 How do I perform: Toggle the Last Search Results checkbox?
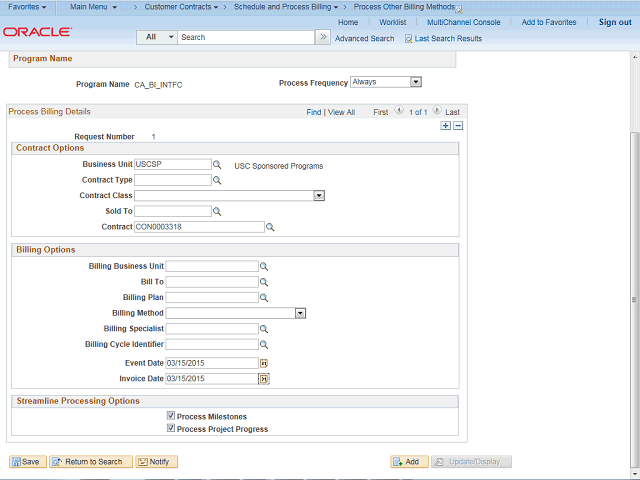408,38
